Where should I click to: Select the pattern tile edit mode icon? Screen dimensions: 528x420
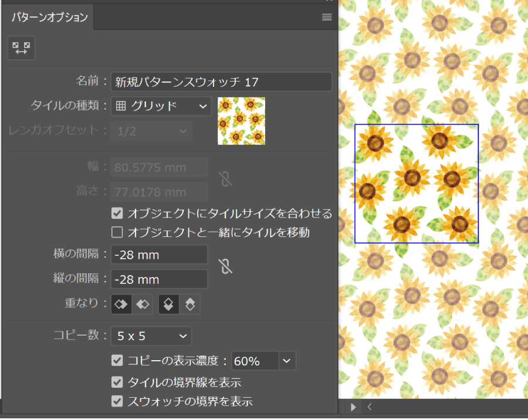coord(21,48)
